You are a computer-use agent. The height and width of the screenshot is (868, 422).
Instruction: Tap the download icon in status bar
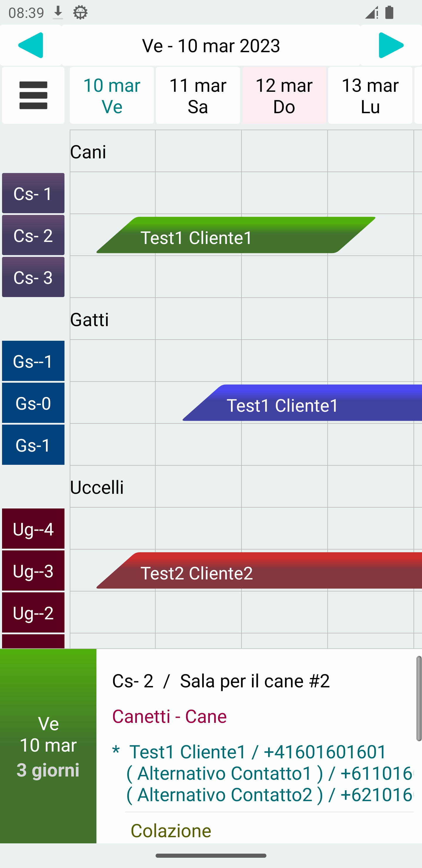(58, 13)
